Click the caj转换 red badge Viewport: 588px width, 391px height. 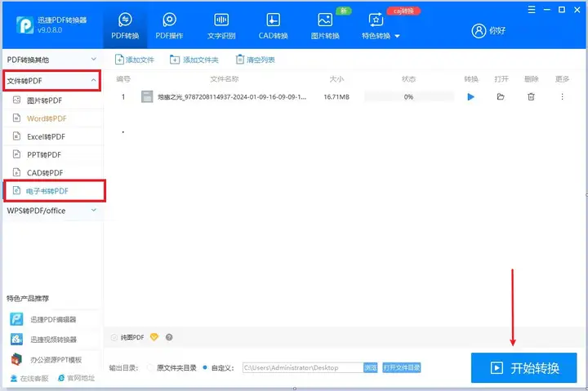click(x=403, y=11)
